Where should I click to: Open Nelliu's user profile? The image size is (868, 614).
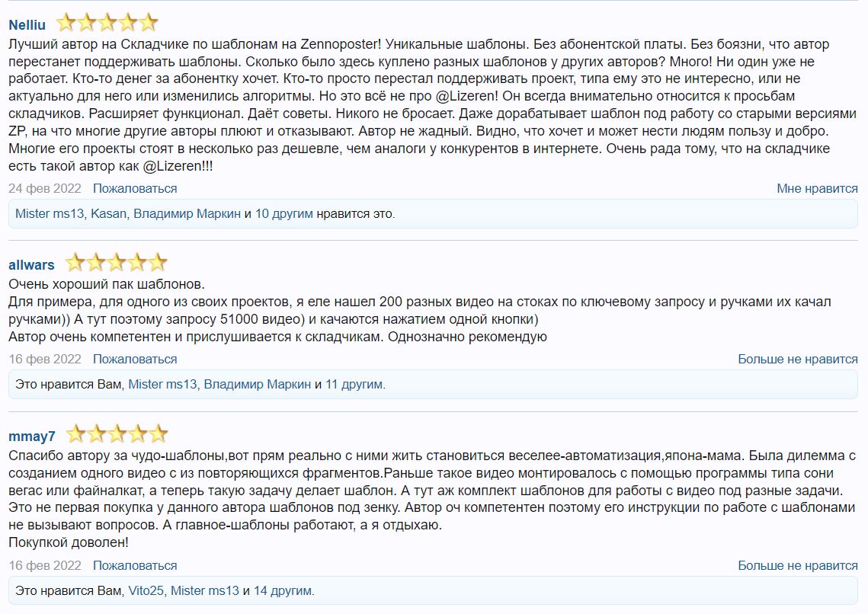pos(27,24)
